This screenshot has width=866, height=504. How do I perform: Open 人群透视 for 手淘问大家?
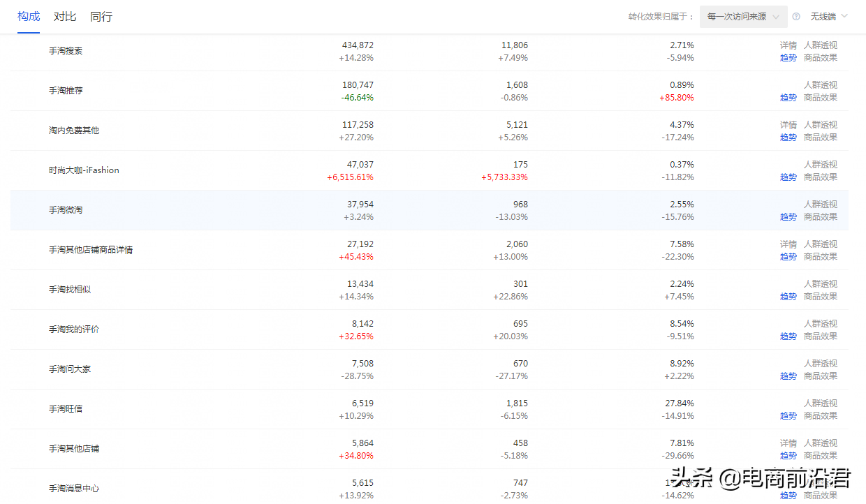(x=820, y=364)
